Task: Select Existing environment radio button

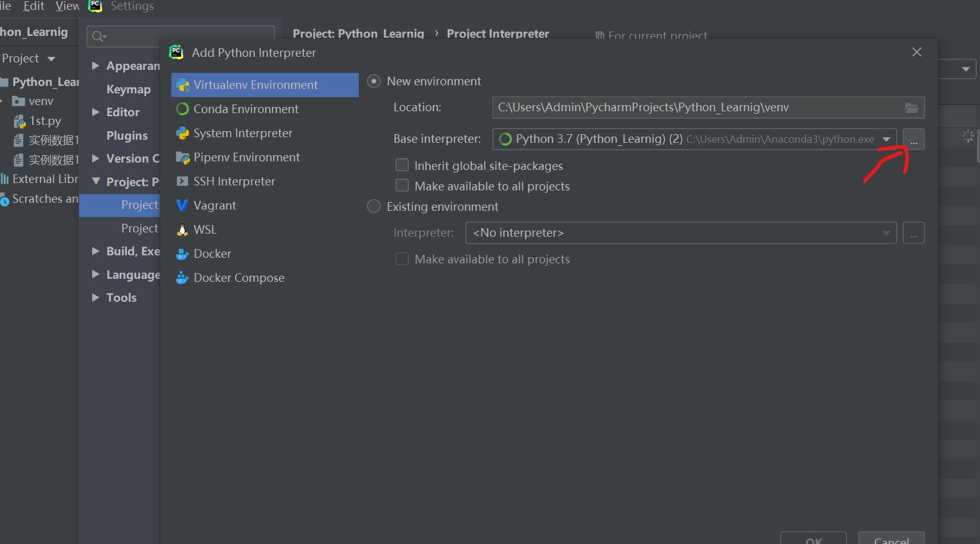Action: [374, 206]
